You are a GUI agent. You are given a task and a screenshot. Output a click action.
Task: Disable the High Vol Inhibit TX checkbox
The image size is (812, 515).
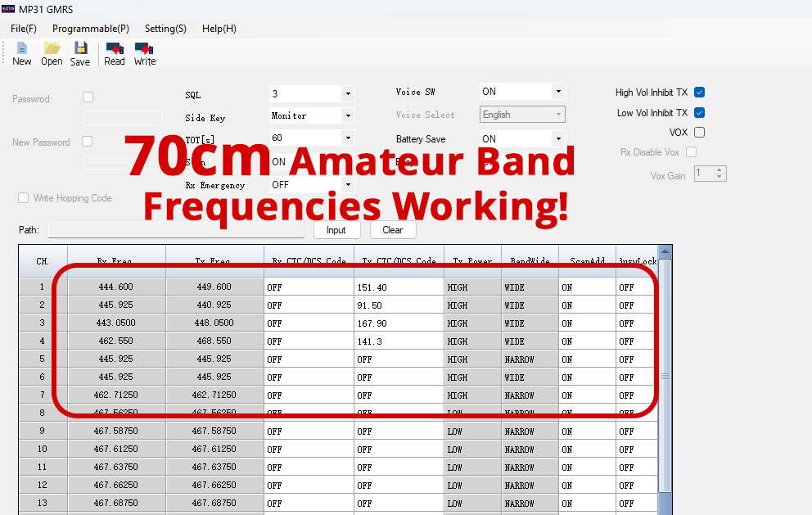tap(699, 93)
